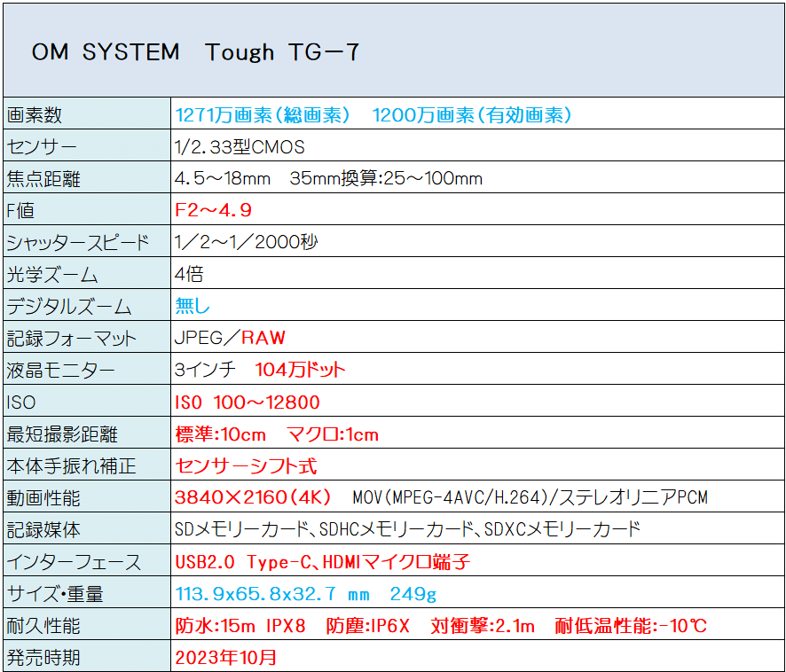Screen dimensions: 786x672
Task: Select the ISO 100～12800 value
Action: tap(248, 402)
